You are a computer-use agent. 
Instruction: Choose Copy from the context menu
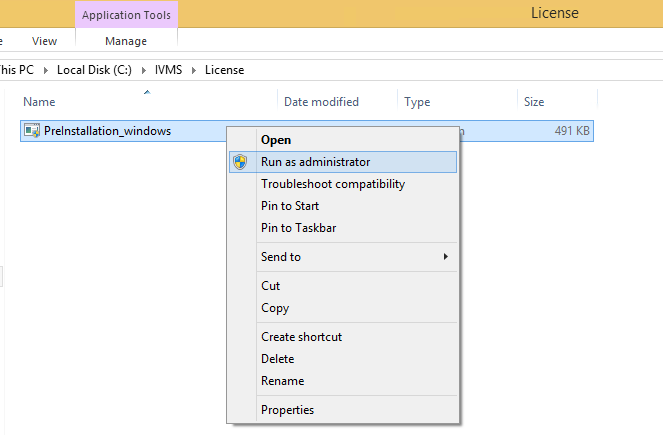(x=343, y=308)
